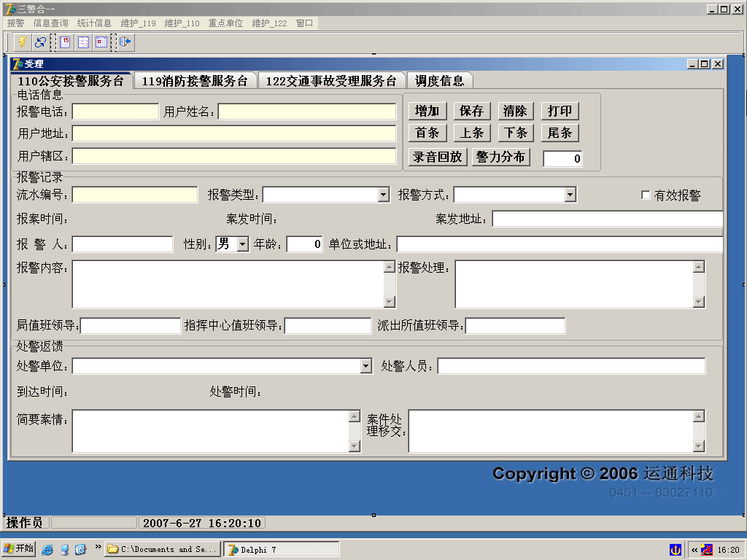Click the 指挥中心值班领导 input field

click(x=328, y=326)
